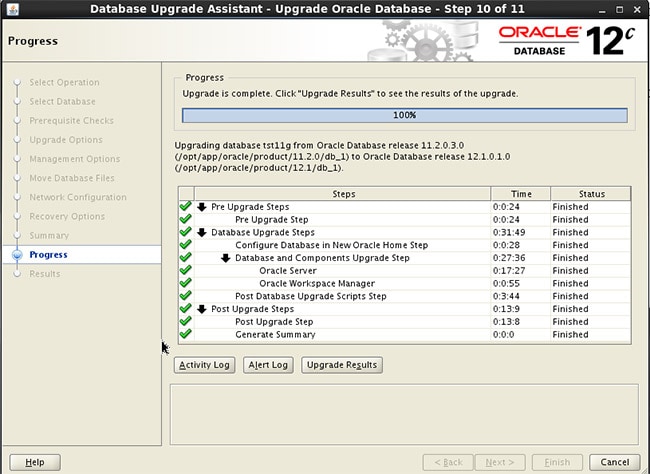Select the Recovery Options step in sidebar

(x=67, y=216)
